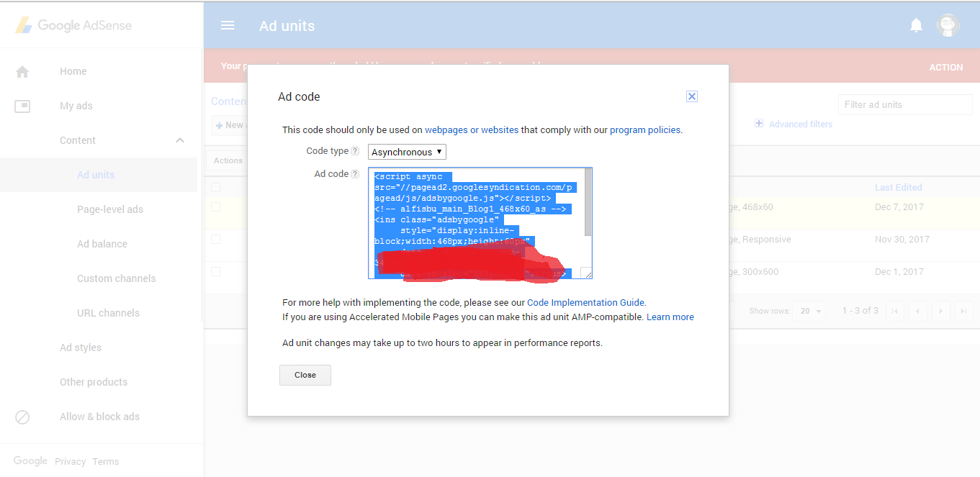Go to the first page of results

tap(894, 311)
